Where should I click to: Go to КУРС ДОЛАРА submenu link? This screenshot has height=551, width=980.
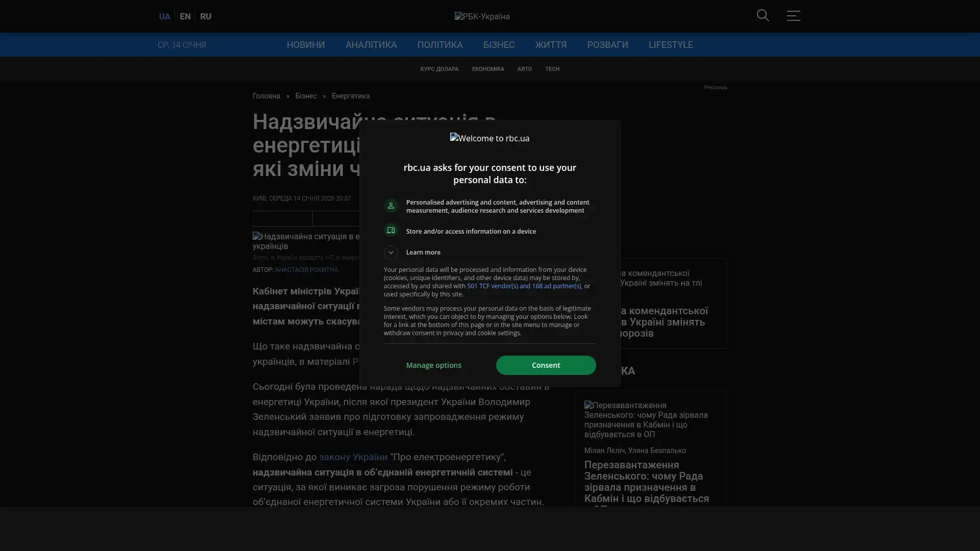[439, 69]
